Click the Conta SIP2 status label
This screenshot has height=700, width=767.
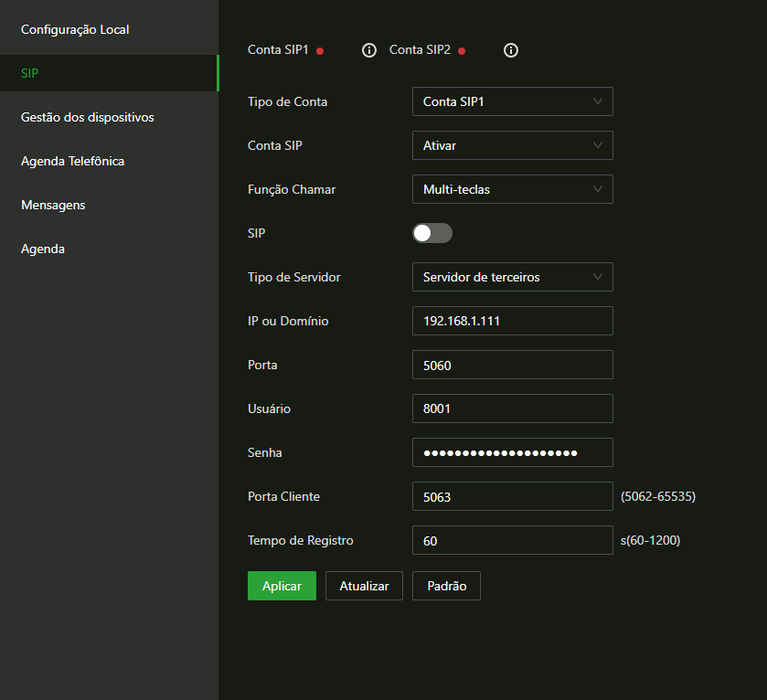(x=420, y=50)
